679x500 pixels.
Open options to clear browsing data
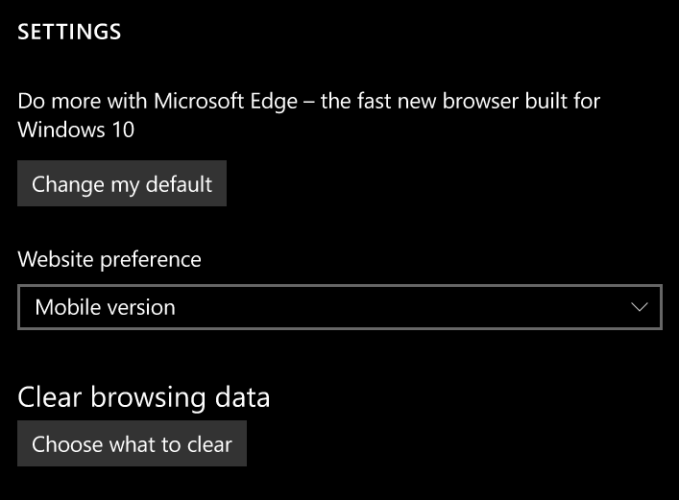pyautogui.click(x=132, y=443)
